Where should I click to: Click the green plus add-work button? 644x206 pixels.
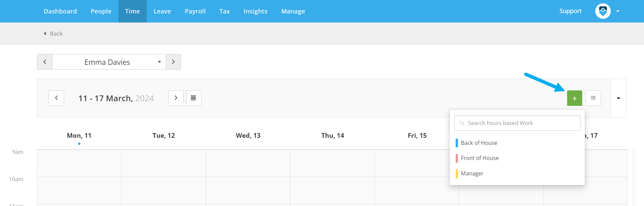click(574, 98)
